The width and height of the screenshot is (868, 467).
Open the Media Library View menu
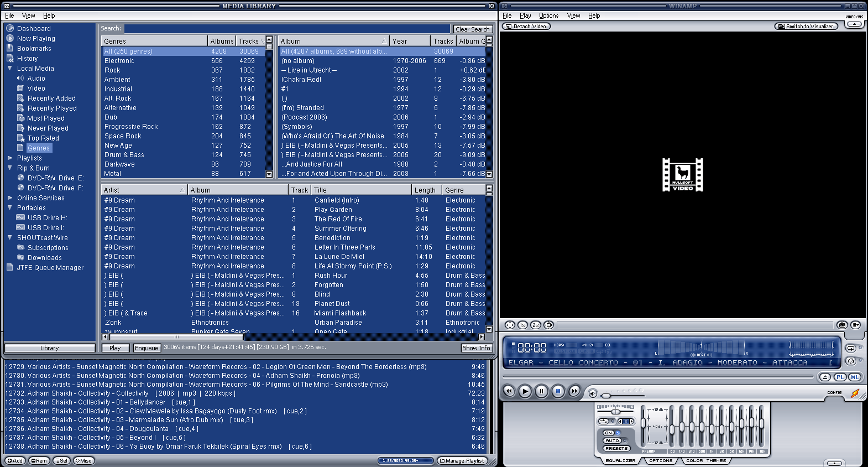coord(28,15)
